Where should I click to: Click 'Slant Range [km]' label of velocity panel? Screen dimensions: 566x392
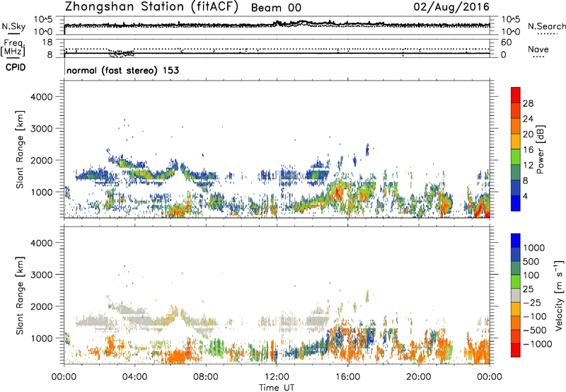coord(20,295)
